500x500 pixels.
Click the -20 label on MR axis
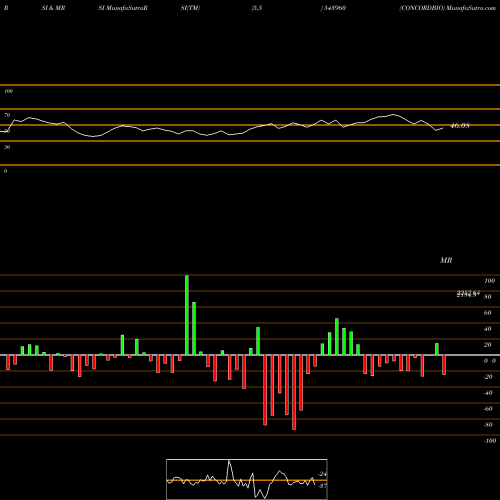click(488, 377)
